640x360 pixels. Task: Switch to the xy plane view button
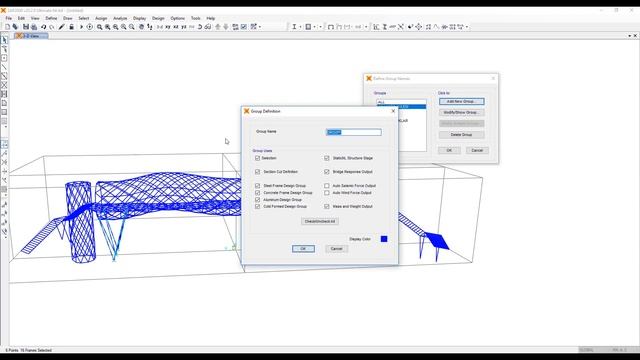pos(168,27)
